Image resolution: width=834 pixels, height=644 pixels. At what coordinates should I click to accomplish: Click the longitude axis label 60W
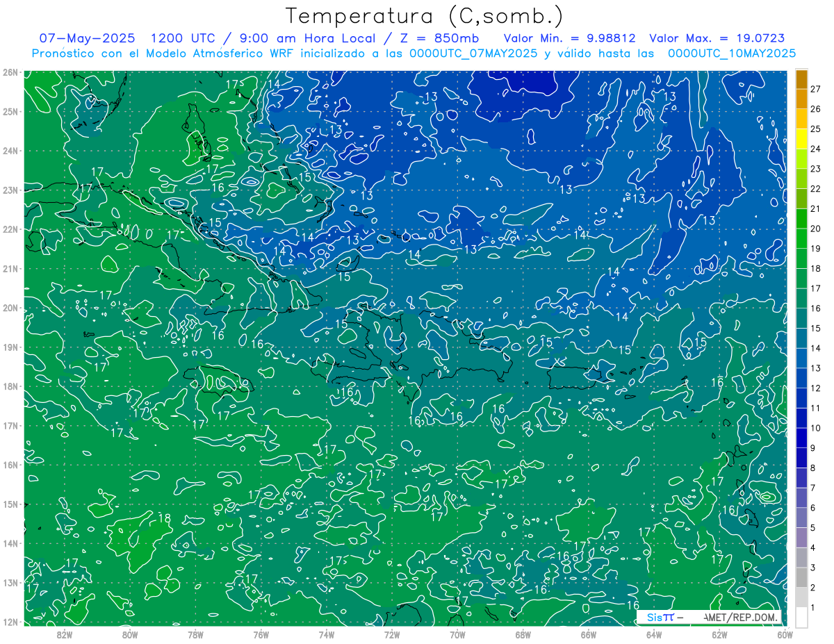pyautogui.click(x=784, y=634)
